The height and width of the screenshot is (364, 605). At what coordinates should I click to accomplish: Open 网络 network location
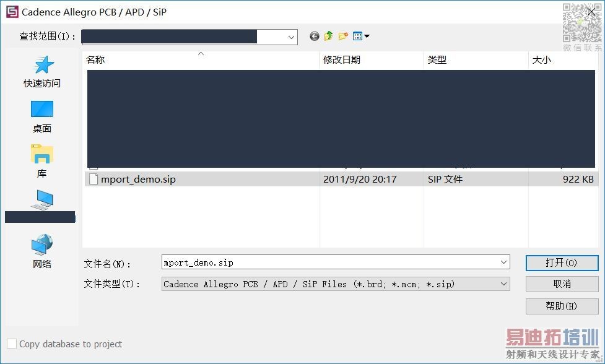pyautogui.click(x=42, y=251)
